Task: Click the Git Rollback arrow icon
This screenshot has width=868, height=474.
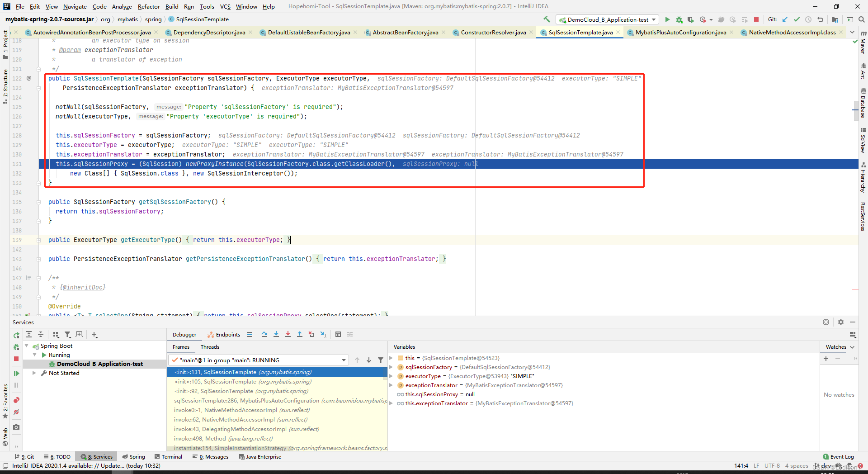Action: click(x=820, y=19)
